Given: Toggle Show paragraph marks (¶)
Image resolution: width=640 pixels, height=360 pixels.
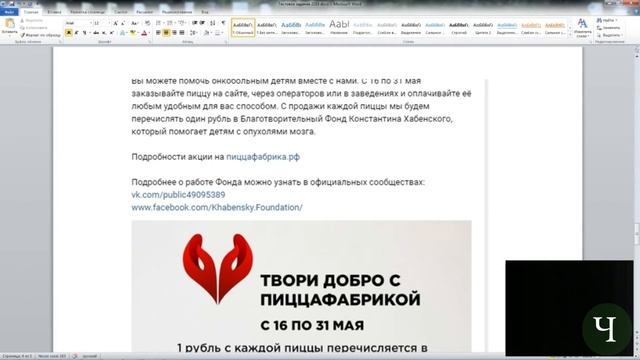Looking at the screenshot, I should coord(223,23).
